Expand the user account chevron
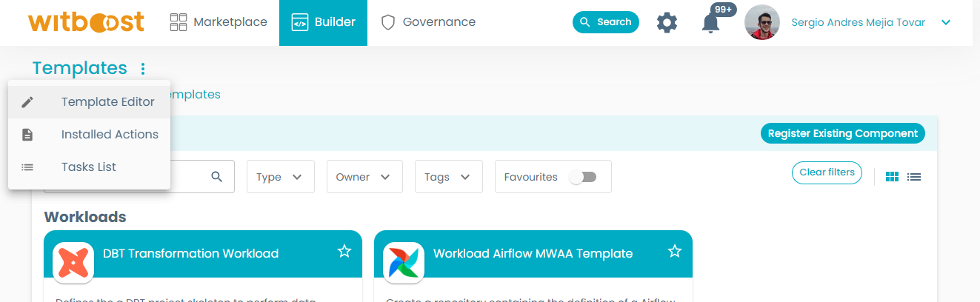980x302 pixels. 946,22
